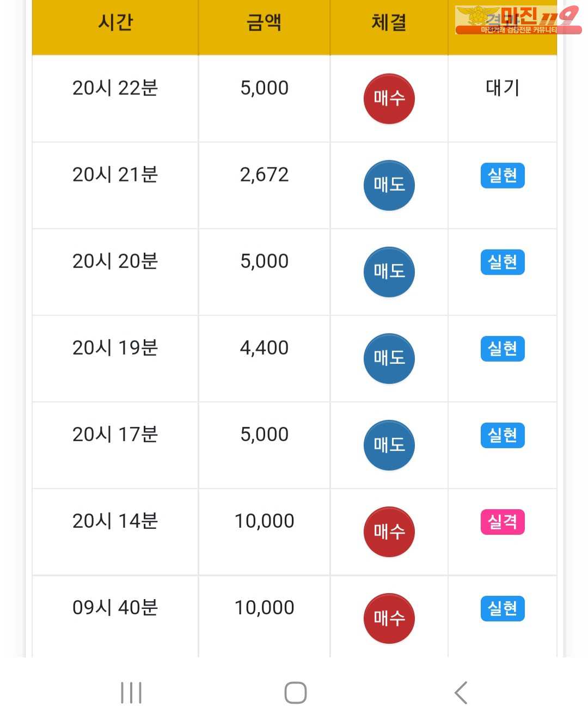This screenshot has width=588, height=726.
Task: Click the pink 실격 badge
Action: 503,522
